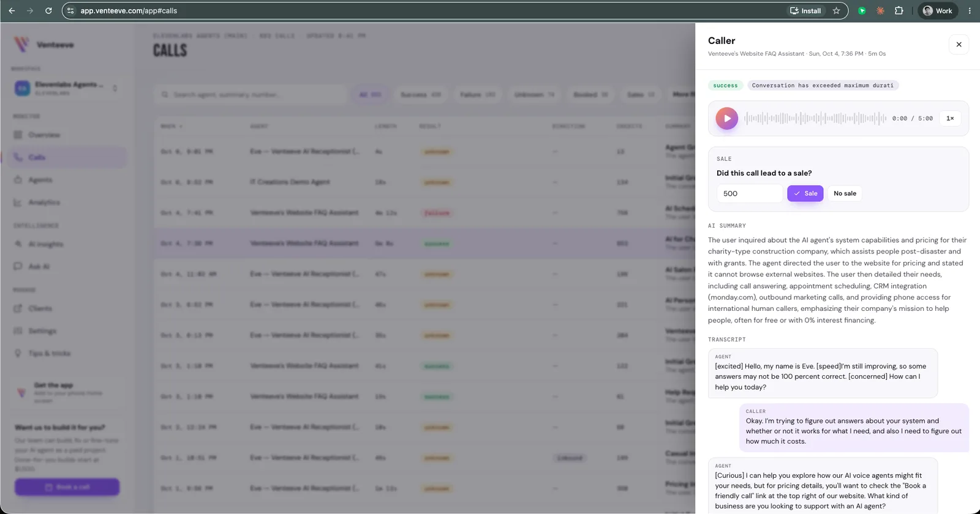Viewport: 980px width, 514px height.
Task: View site information icon in address bar
Action: point(70,10)
